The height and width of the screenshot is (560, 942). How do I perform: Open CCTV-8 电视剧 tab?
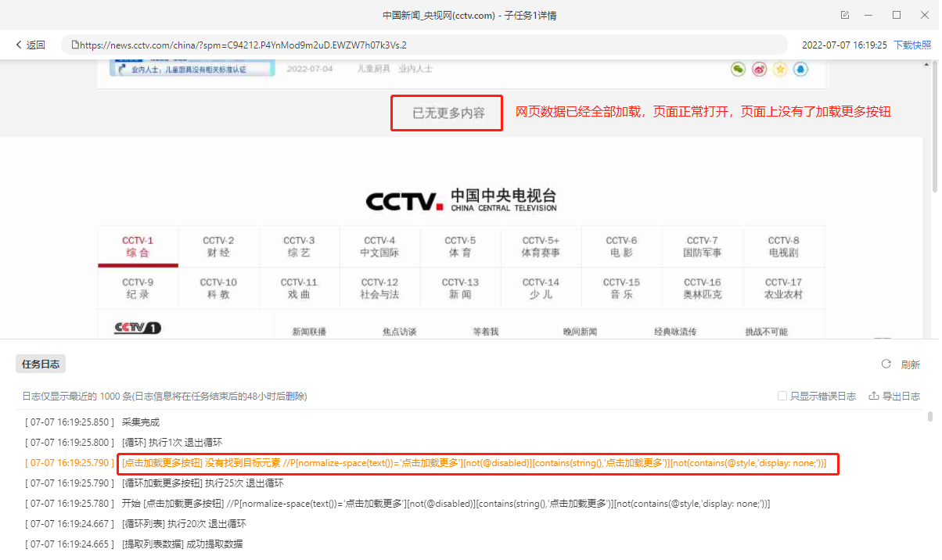784,246
